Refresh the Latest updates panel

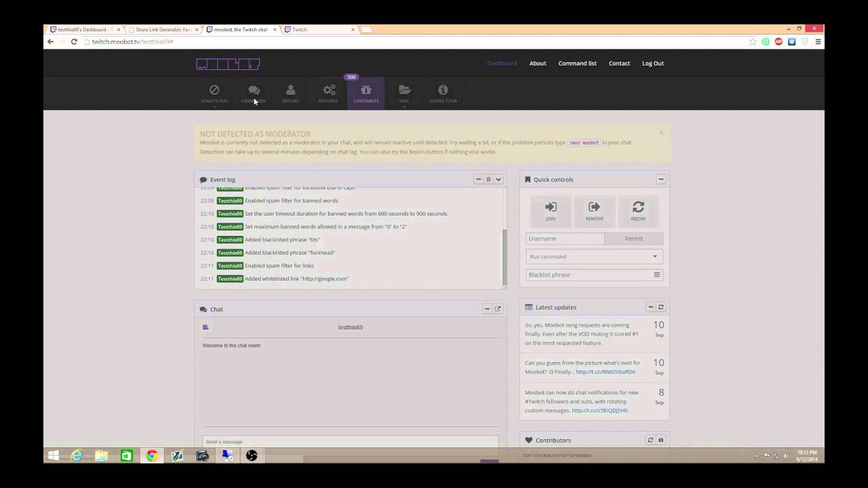(x=660, y=307)
